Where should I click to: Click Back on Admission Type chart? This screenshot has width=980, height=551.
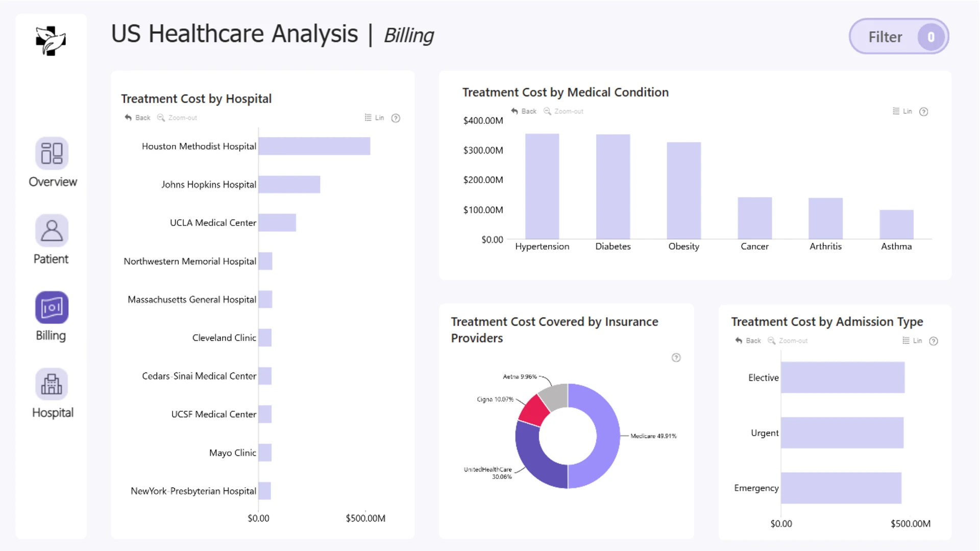tap(748, 341)
